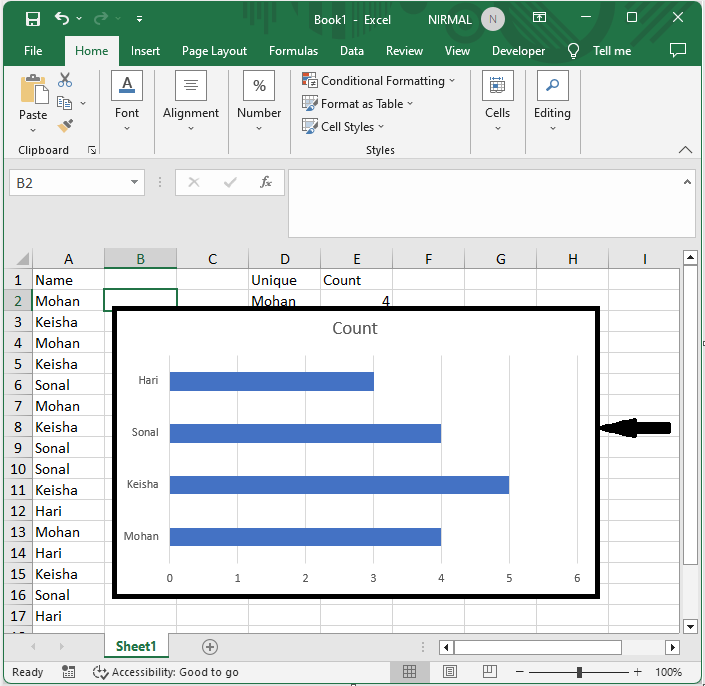
Task: Open the Cell Styles dropdown
Action: click(345, 127)
